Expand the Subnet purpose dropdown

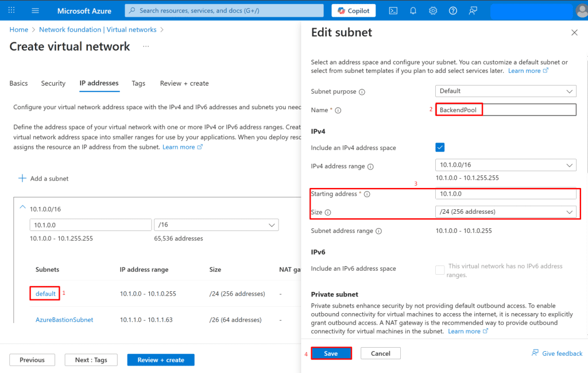[x=505, y=91]
